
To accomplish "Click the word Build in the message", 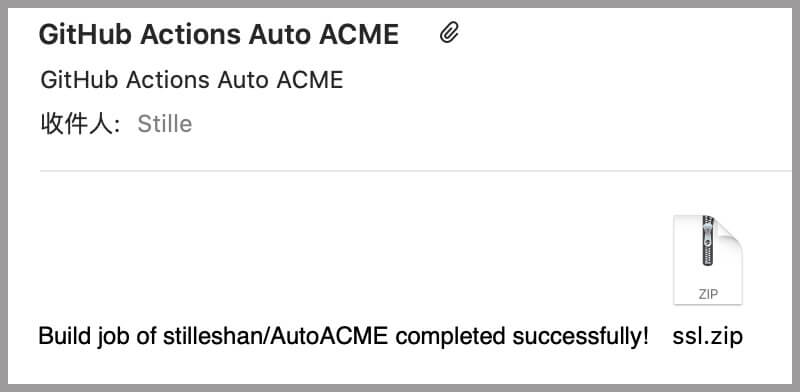I will [x=62, y=336].
